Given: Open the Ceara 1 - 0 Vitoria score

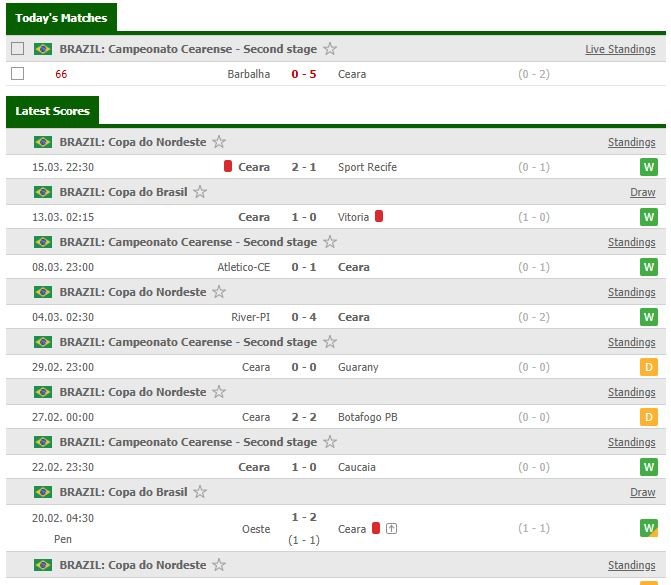Looking at the screenshot, I should (x=303, y=217).
